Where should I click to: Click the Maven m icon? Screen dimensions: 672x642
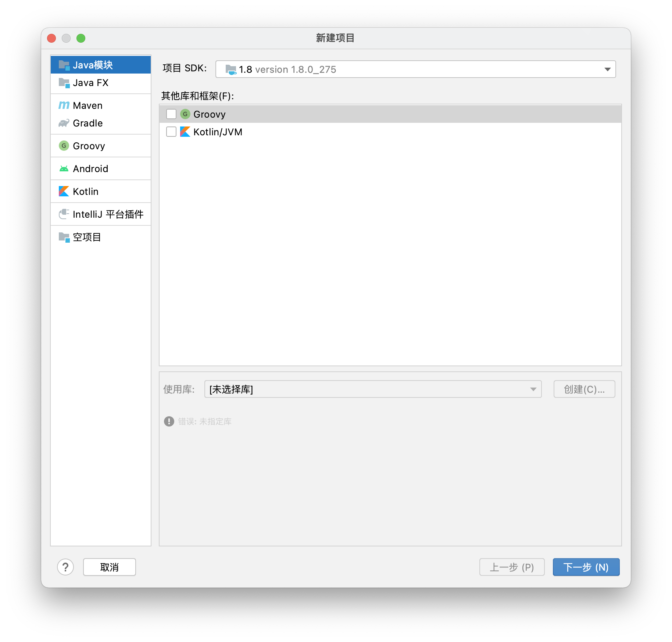coord(64,106)
